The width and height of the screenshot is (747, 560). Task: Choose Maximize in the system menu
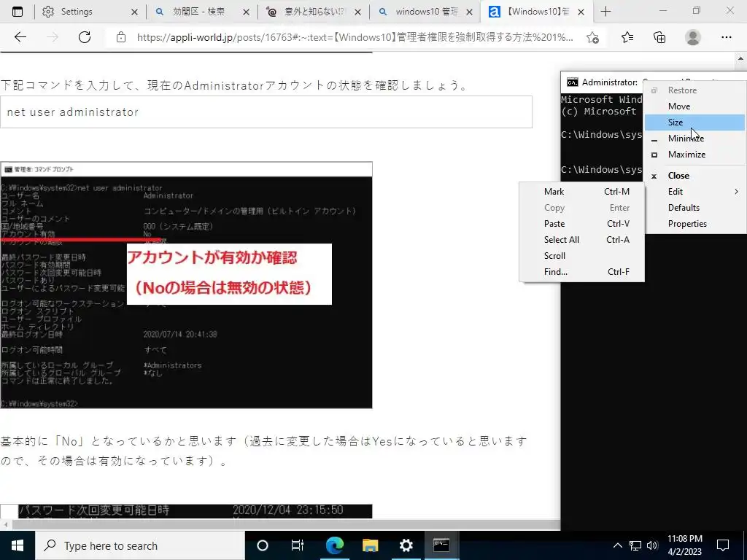tap(694, 155)
